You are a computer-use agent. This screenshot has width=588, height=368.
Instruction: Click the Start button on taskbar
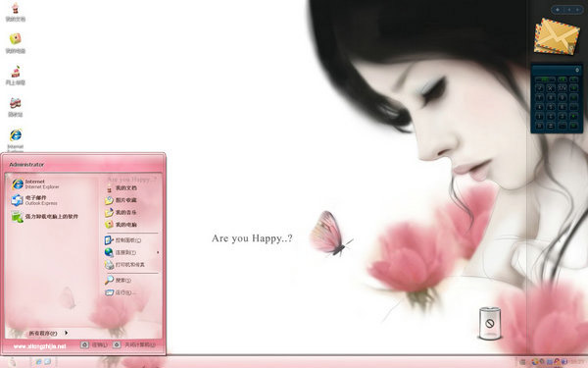(x=12, y=362)
